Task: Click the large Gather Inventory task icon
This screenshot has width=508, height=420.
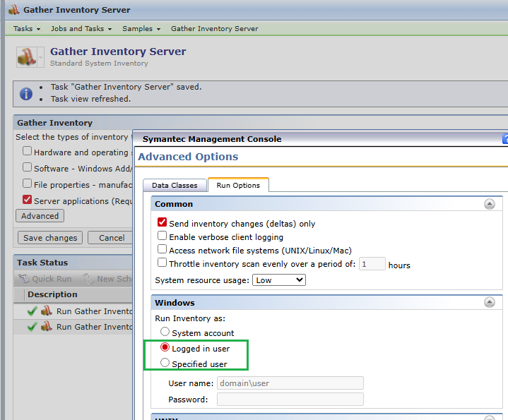Action: pyautogui.click(x=27, y=57)
